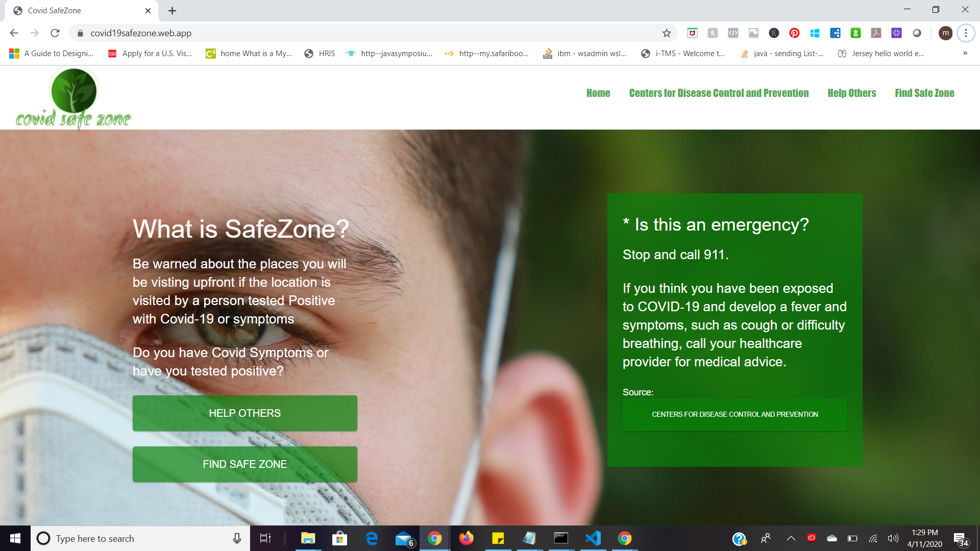Open Find Safe Zone in navigation menu
The width and height of the screenshot is (980, 551).
pos(924,93)
